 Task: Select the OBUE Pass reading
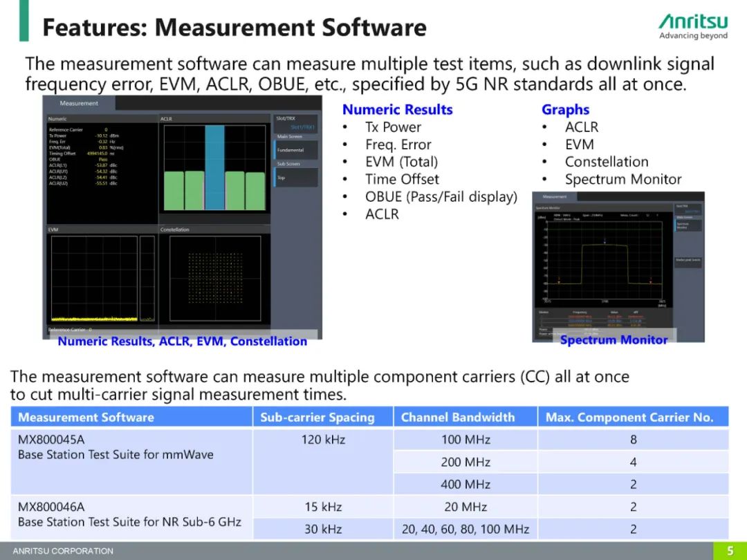coord(79,160)
